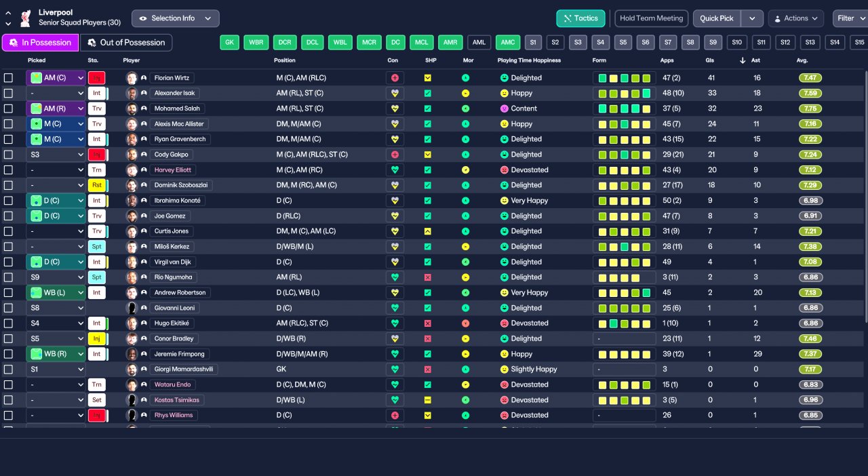This screenshot has width=868, height=476.
Task: Click Hugo Ekitiké's red morale icon
Action: [x=465, y=323]
